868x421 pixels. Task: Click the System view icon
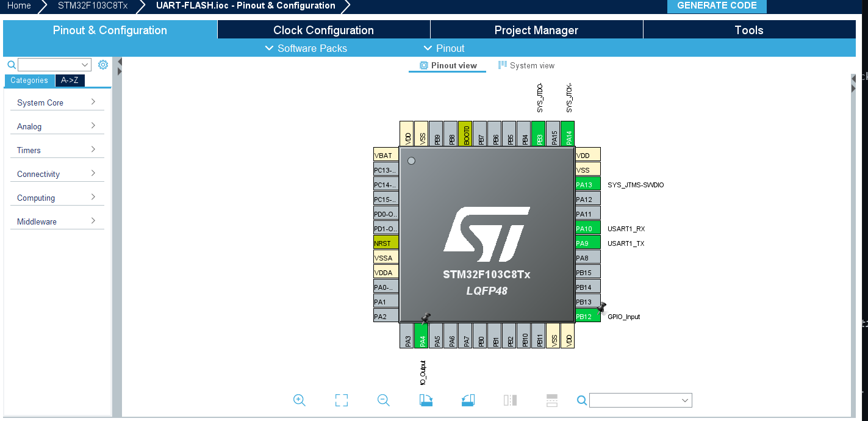503,65
